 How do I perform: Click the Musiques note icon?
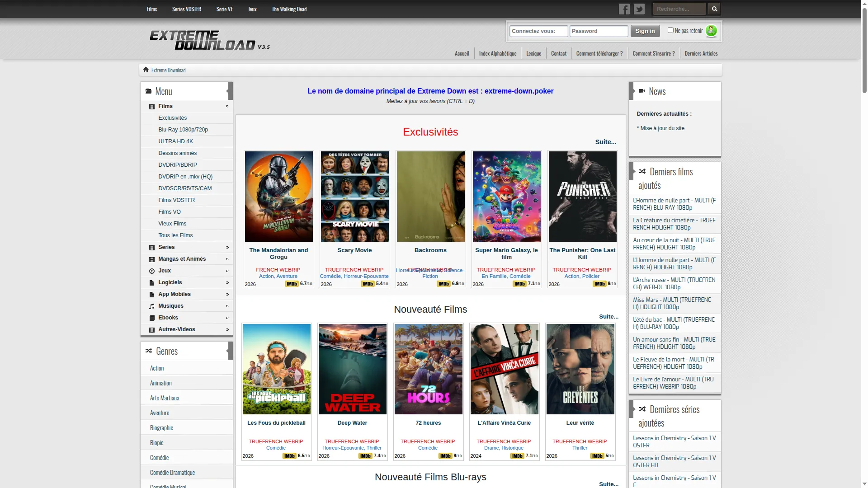(x=152, y=306)
